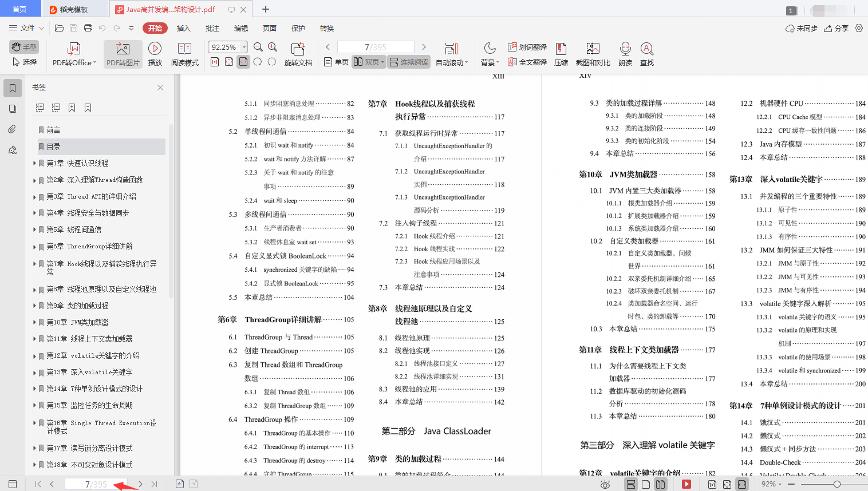Click the zoom out magnifier icon
The height and width of the screenshot is (491, 868).
tap(258, 47)
